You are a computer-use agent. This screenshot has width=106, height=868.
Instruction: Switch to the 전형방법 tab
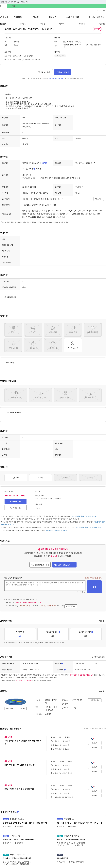pos(82,24)
